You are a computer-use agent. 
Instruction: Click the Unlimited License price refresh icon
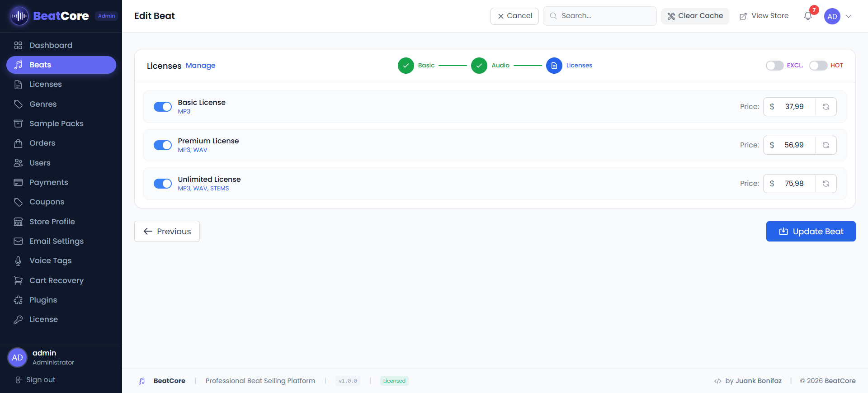[x=826, y=184]
